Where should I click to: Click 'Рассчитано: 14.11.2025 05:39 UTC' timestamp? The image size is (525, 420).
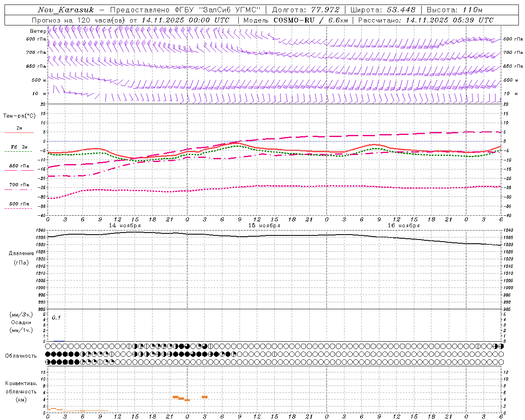coord(426,20)
